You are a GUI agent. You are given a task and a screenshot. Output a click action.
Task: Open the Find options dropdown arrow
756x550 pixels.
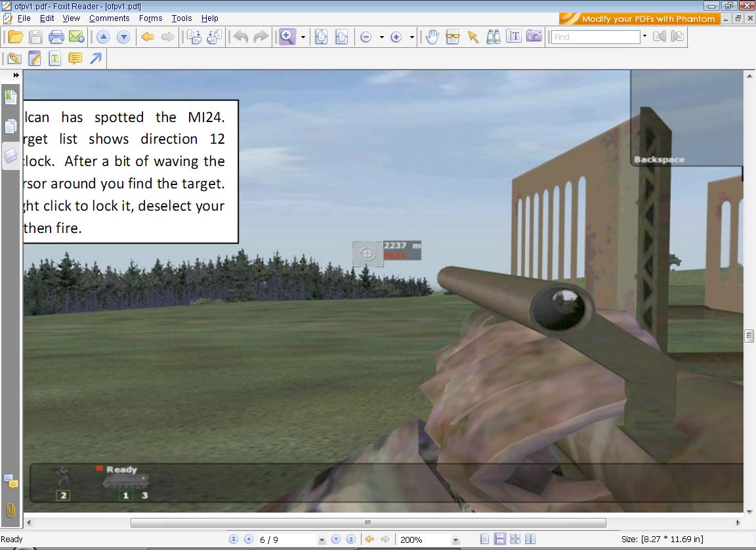(x=644, y=36)
